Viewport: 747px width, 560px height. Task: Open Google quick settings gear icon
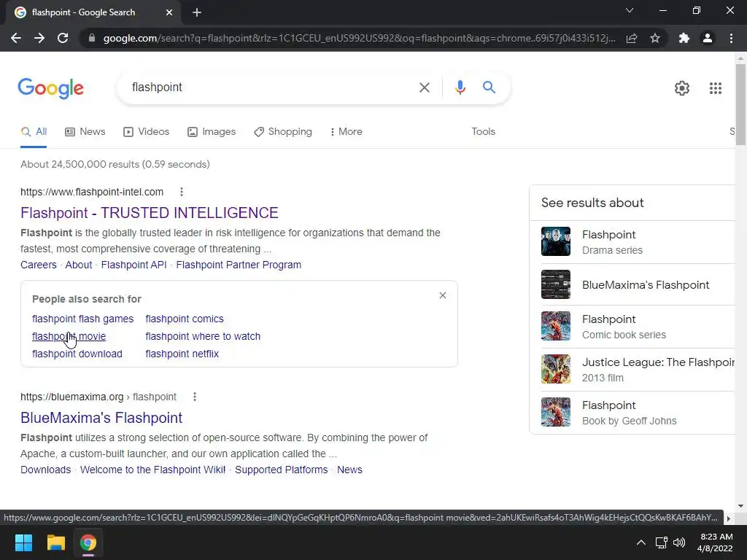tap(682, 88)
